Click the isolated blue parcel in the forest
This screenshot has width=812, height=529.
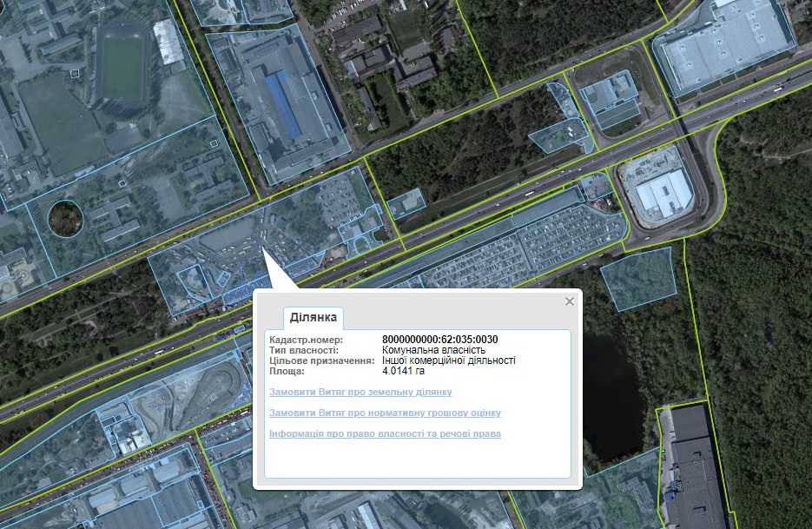[638, 278]
